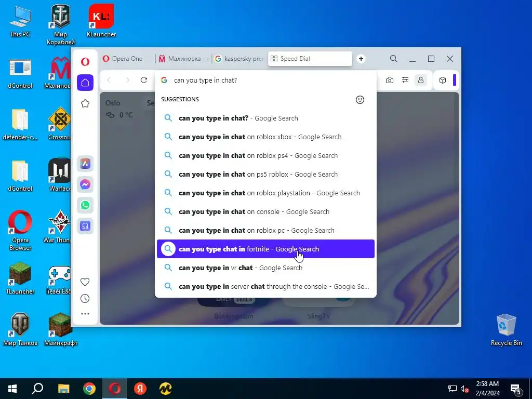Select suggestion 'type in vr chat'

(x=265, y=268)
